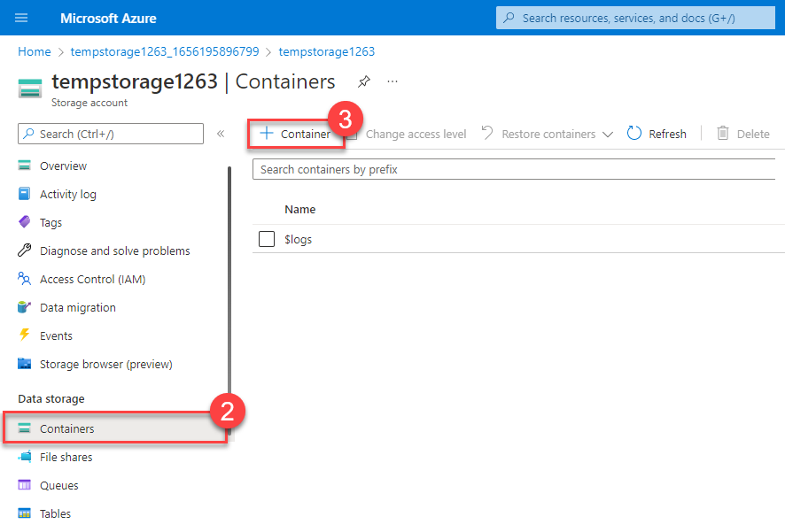Click the sidebar vertical scrollbar
This screenshot has height=532, width=785.
click(229, 266)
